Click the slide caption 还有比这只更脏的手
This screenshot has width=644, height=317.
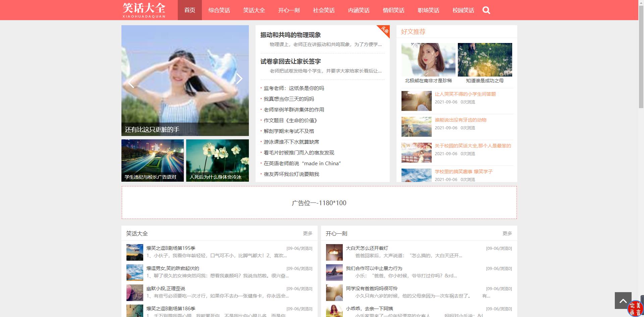coord(152,130)
